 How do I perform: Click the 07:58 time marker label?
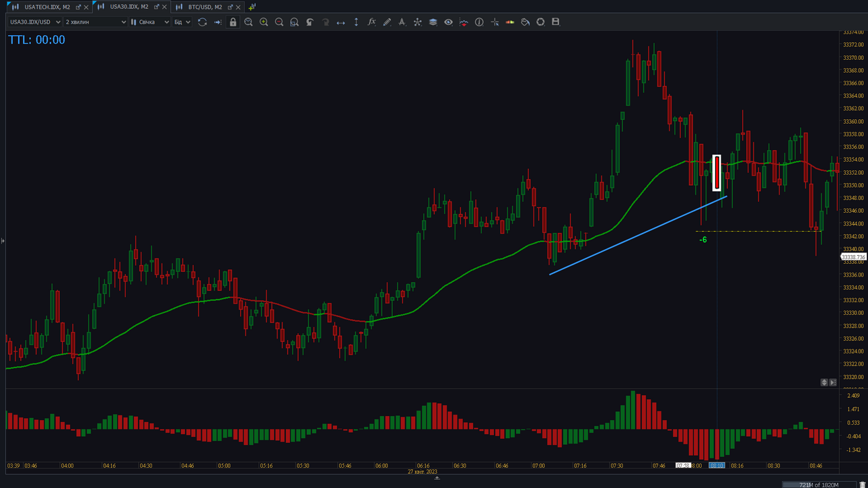[683, 466]
